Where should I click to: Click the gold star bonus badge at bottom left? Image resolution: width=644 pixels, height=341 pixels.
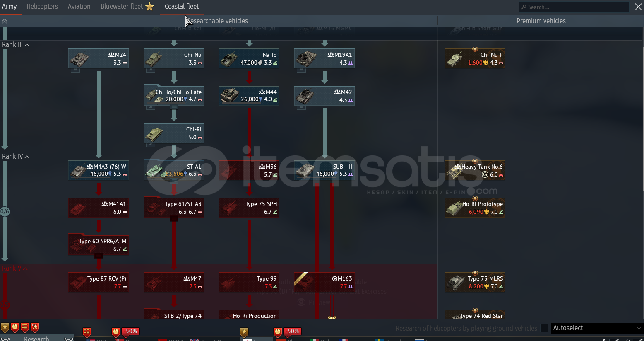(5, 327)
